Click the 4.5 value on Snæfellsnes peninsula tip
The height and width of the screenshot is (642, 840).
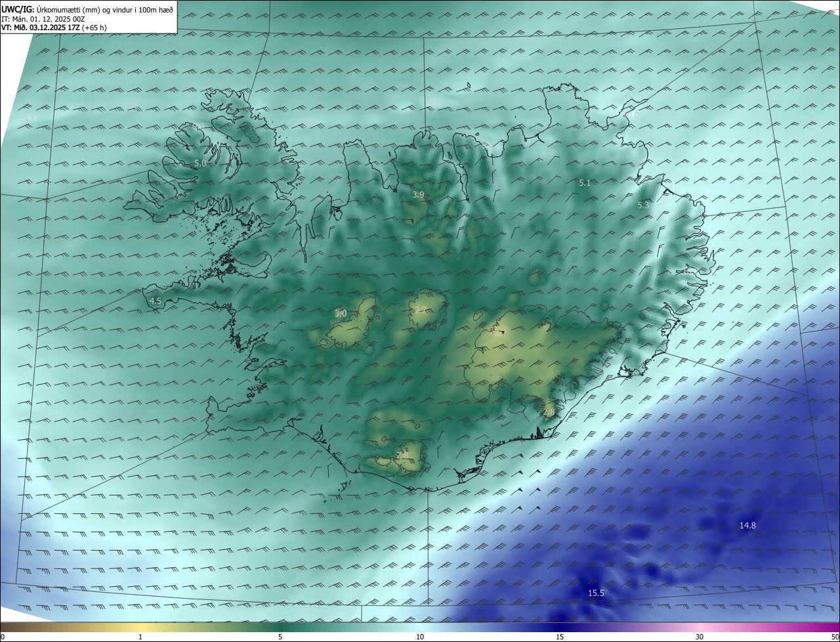click(x=156, y=301)
